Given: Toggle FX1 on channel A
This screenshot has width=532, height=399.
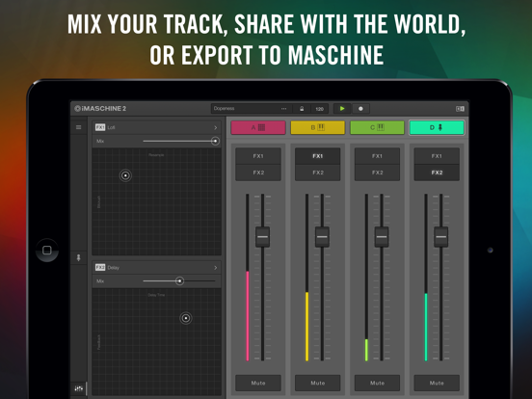Looking at the screenshot, I should pyautogui.click(x=258, y=156).
